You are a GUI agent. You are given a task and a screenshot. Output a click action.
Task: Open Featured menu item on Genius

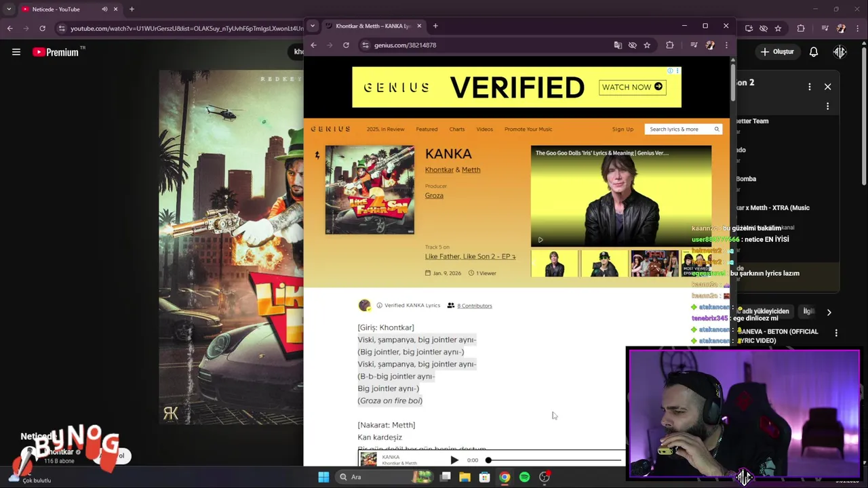click(x=427, y=129)
